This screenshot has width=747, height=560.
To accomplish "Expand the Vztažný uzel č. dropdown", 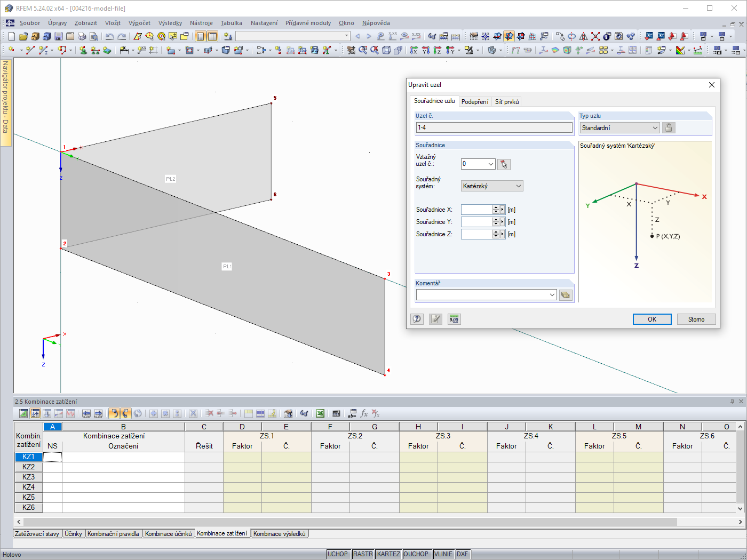I will point(490,164).
